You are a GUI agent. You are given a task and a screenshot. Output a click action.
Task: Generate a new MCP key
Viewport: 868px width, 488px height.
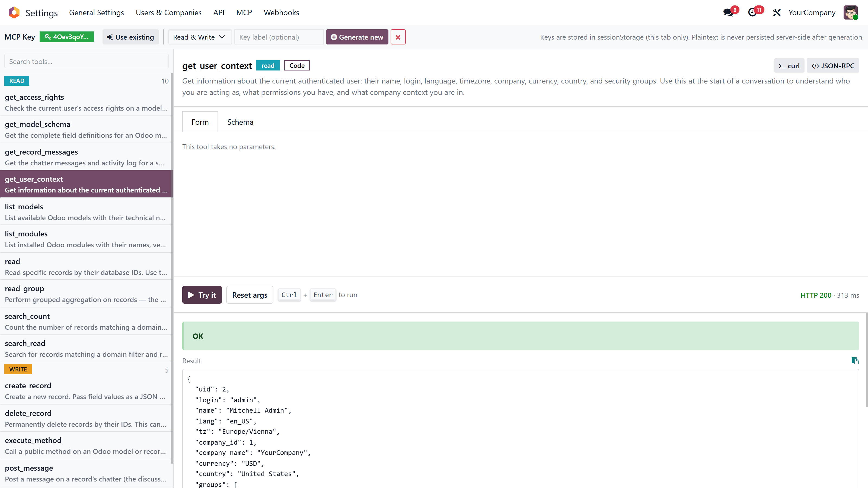pyautogui.click(x=357, y=37)
